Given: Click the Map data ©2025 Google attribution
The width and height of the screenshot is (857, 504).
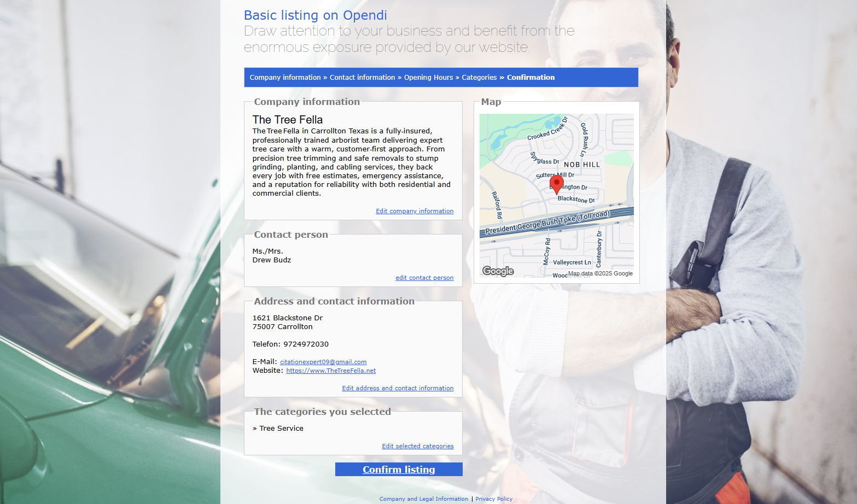Looking at the screenshot, I should pos(601,274).
